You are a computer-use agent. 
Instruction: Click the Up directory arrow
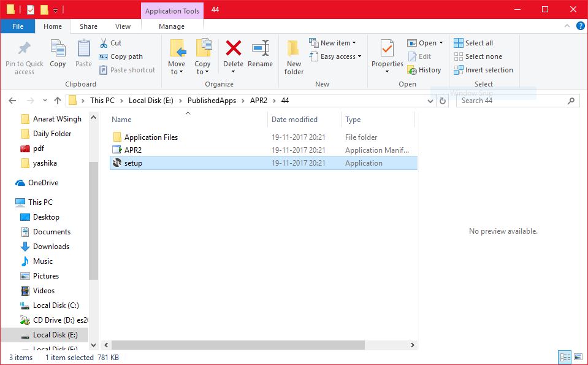coord(58,101)
